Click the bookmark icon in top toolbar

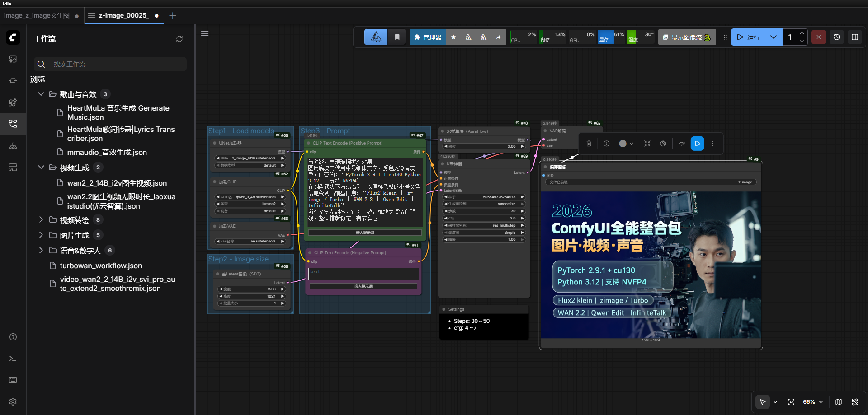point(397,37)
